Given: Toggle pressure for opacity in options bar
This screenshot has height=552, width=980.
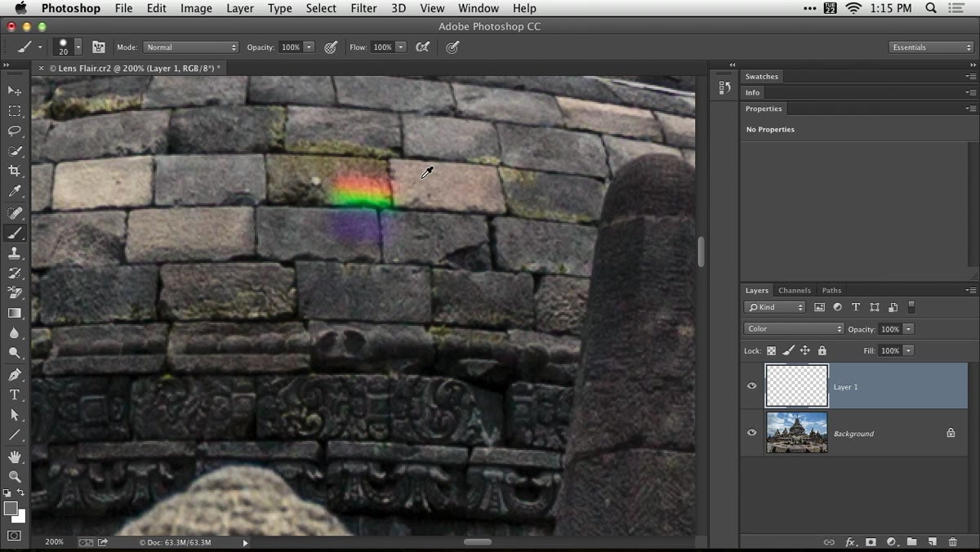Looking at the screenshot, I should [x=331, y=47].
